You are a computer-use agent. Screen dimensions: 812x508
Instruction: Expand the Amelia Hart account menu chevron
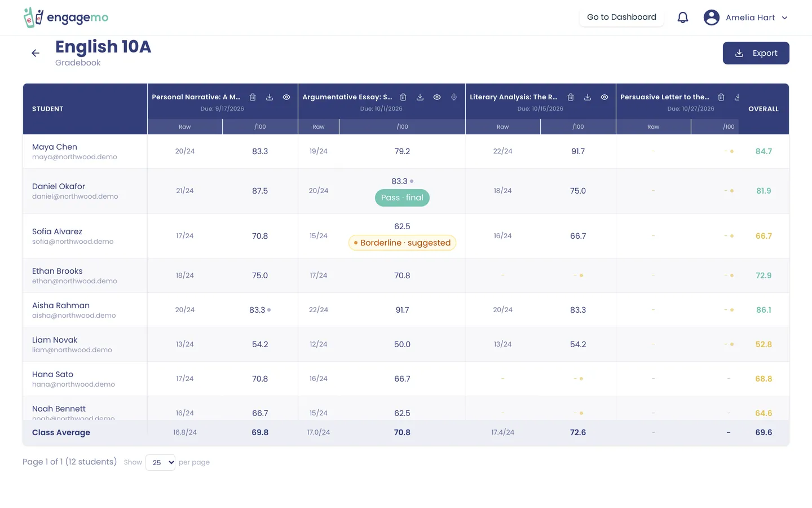pos(784,17)
